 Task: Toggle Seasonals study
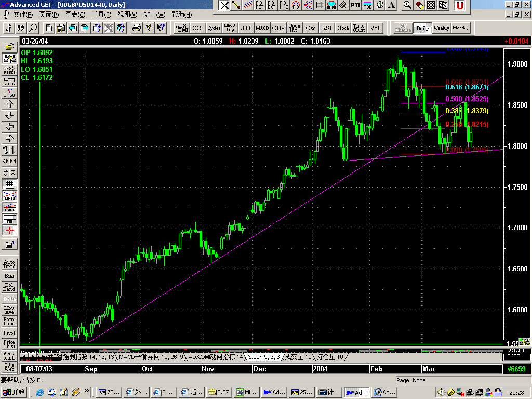9,355
